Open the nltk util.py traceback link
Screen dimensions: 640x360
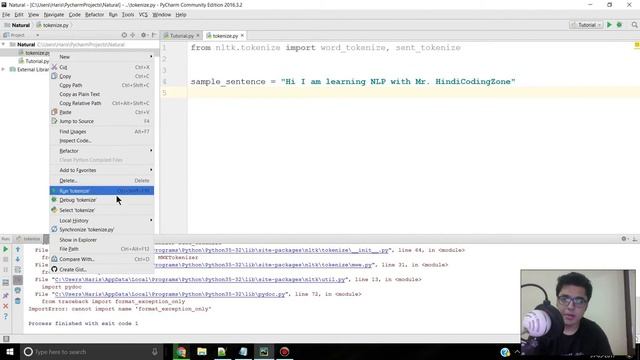pyautogui.click(x=200, y=279)
